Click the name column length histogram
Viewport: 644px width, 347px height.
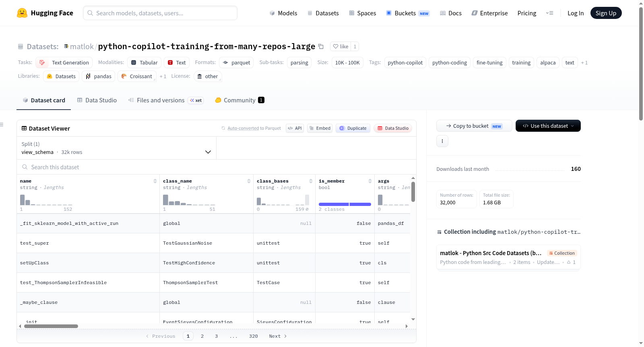[46, 199]
